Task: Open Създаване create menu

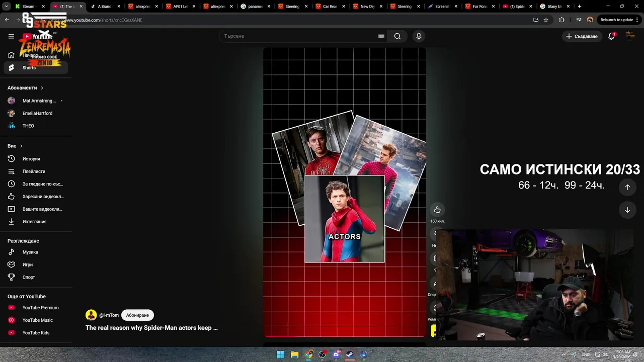Action: [582, 36]
